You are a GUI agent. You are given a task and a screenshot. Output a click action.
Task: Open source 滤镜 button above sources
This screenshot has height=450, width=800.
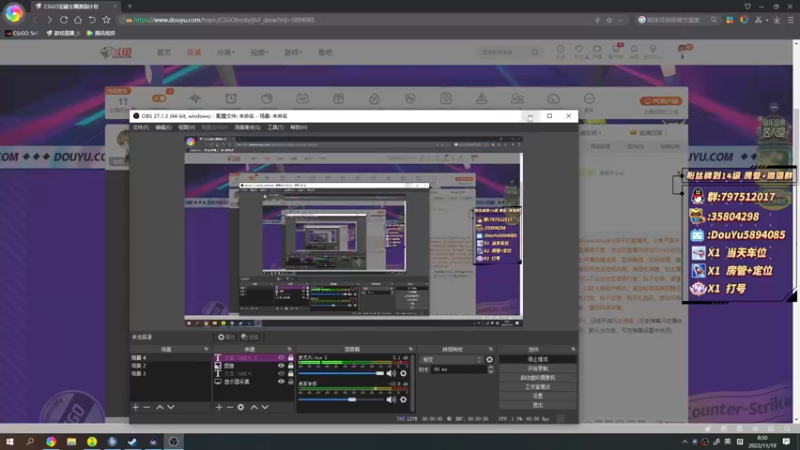click(250, 337)
